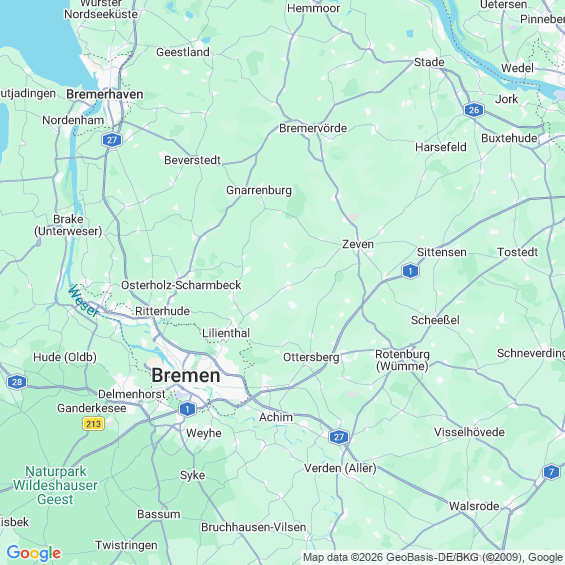The height and width of the screenshot is (565, 565).
Task: Click the A26 highway shield near Jork
Action: click(x=474, y=110)
